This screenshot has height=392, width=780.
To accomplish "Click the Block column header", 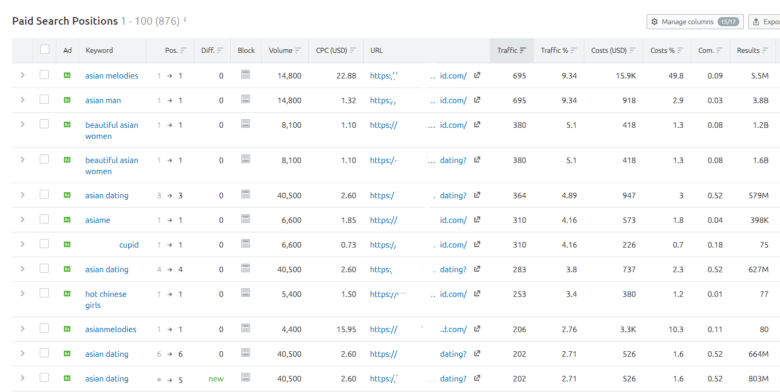I will coord(246,50).
